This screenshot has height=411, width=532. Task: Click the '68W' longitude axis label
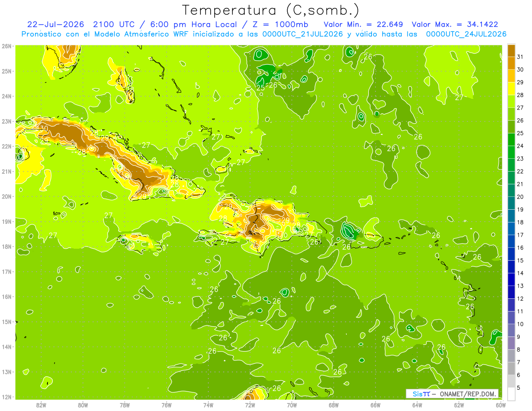tap(334, 404)
